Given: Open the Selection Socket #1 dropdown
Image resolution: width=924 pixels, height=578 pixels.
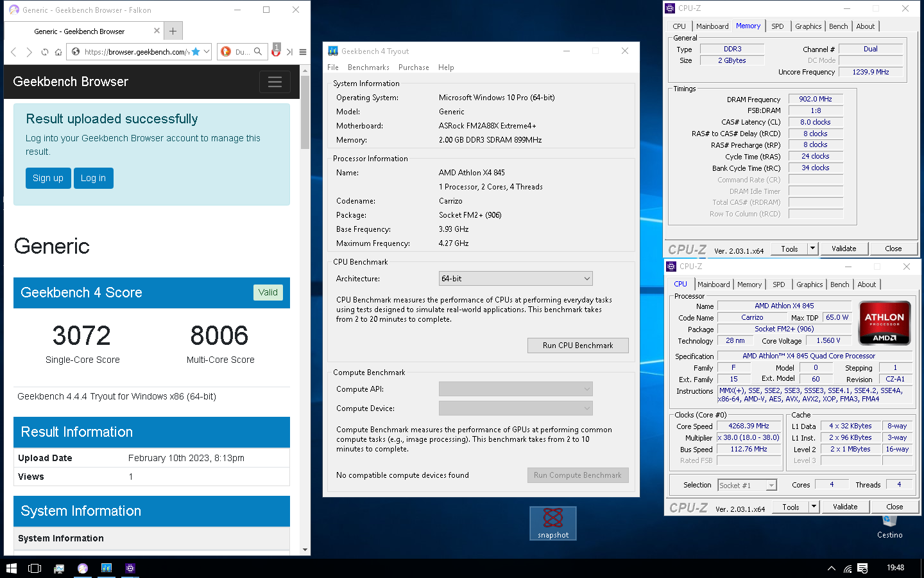Looking at the screenshot, I should [x=747, y=485].
